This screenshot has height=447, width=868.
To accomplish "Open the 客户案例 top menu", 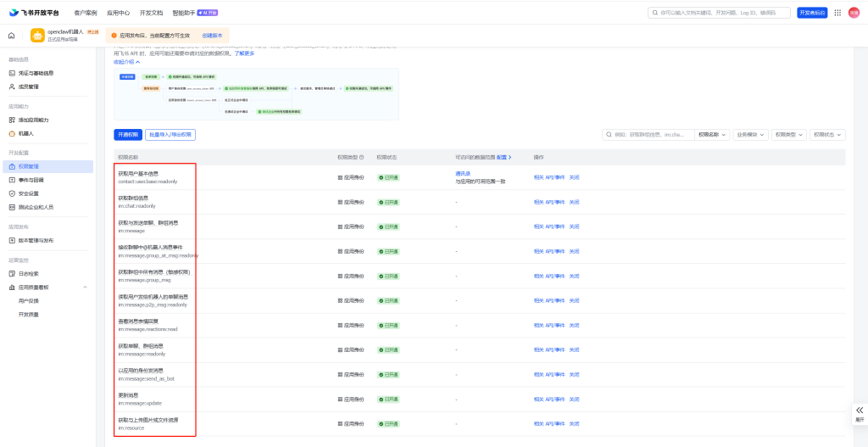I will [x=86, y=13].
